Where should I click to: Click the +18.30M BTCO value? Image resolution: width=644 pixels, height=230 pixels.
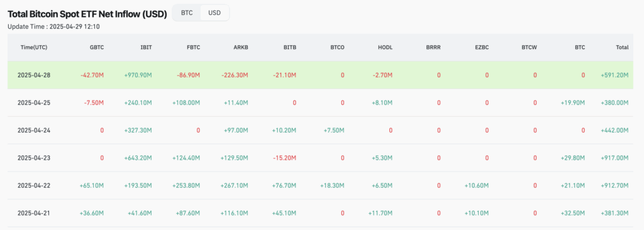coord(332,185)
